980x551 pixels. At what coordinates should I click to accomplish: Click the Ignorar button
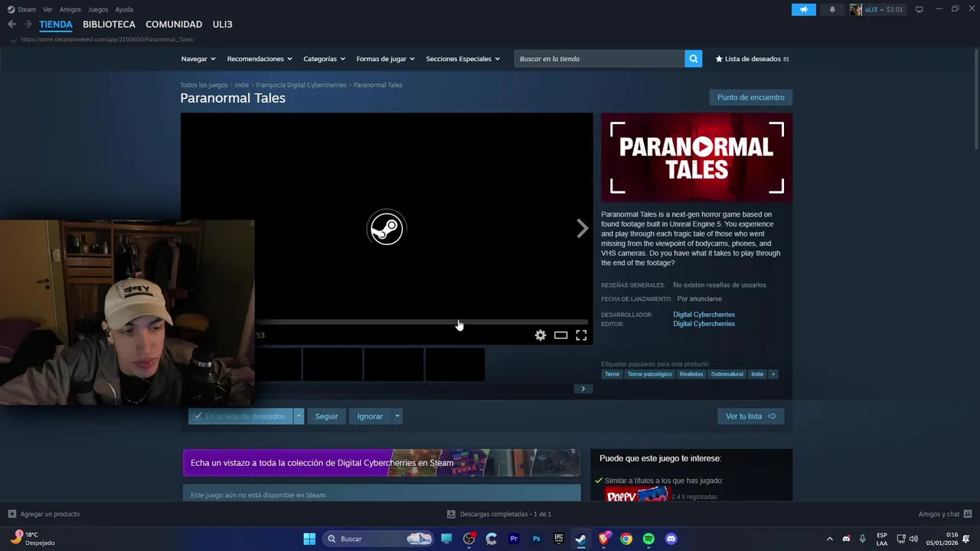coord(370,416)
